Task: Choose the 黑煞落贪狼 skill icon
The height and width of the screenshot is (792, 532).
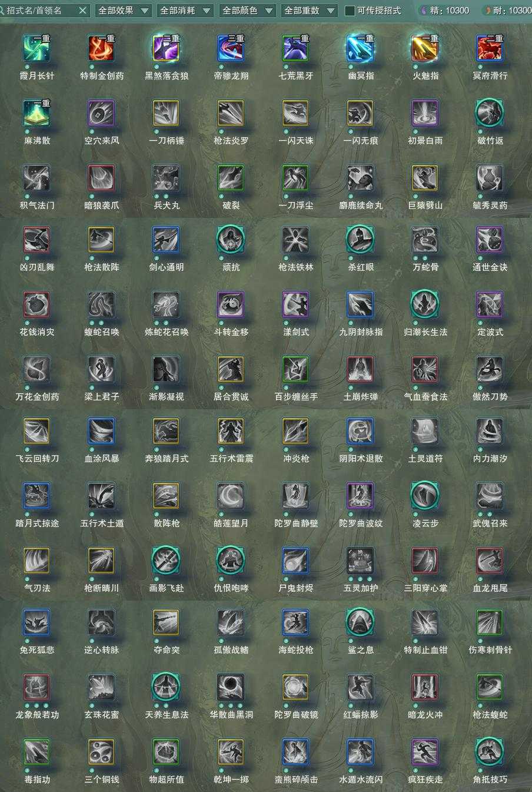Action: tap(166, 48)
